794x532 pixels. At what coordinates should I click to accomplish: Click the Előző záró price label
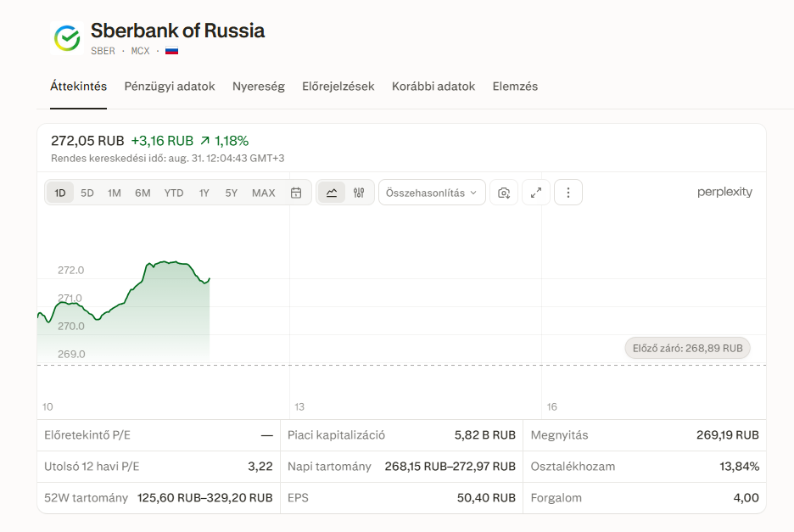[x=688, y=349]
